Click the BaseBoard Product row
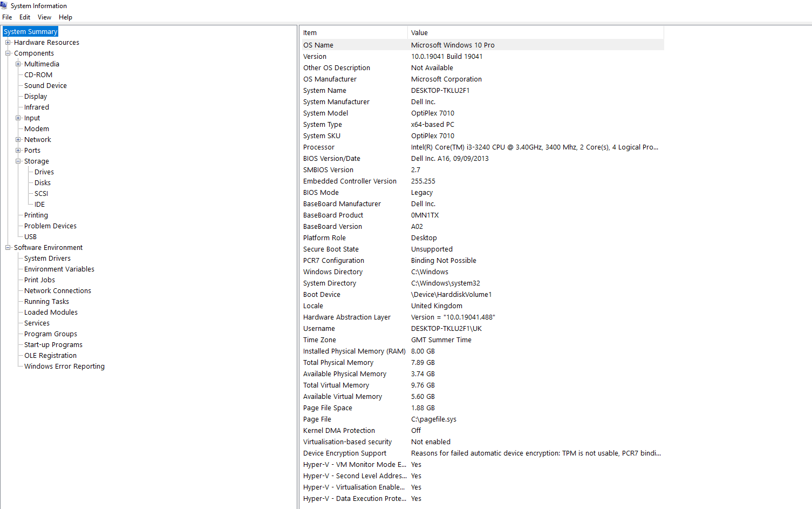 tap(482, 215)
